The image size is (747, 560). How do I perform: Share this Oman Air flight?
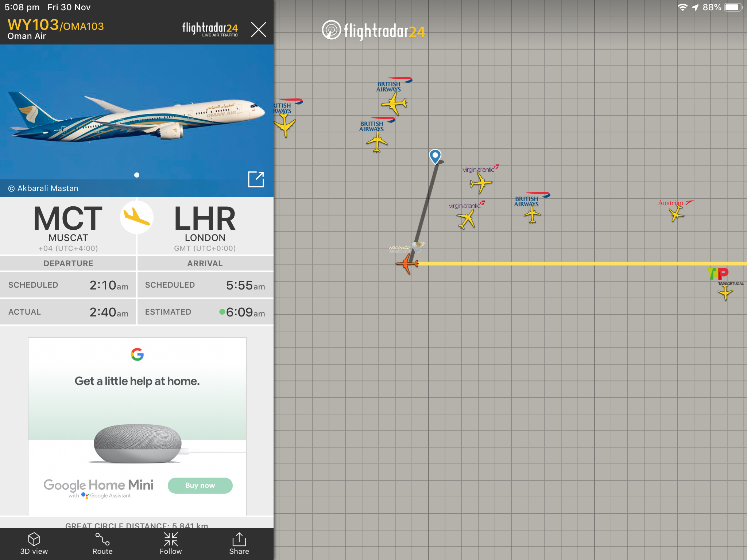tap(239, 543)
